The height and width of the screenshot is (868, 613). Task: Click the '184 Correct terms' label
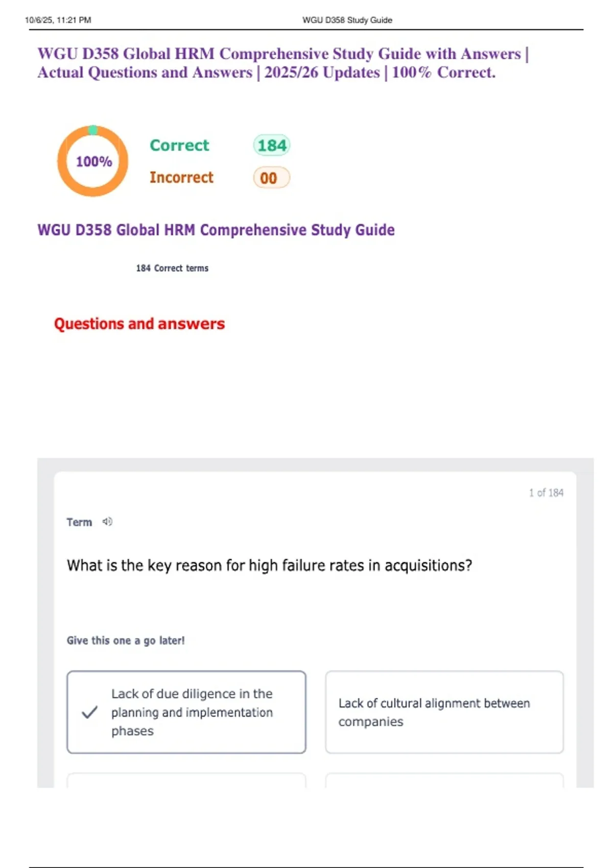172,268
